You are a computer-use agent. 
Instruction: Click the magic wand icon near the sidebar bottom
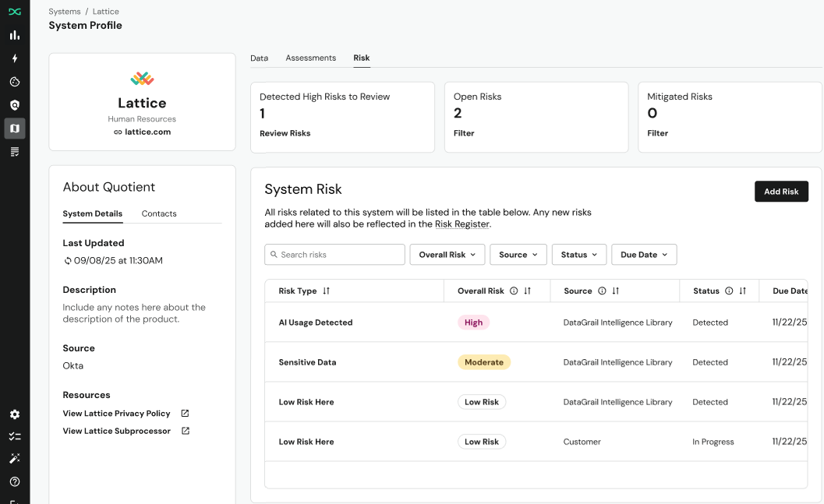(x=15, y=459)
